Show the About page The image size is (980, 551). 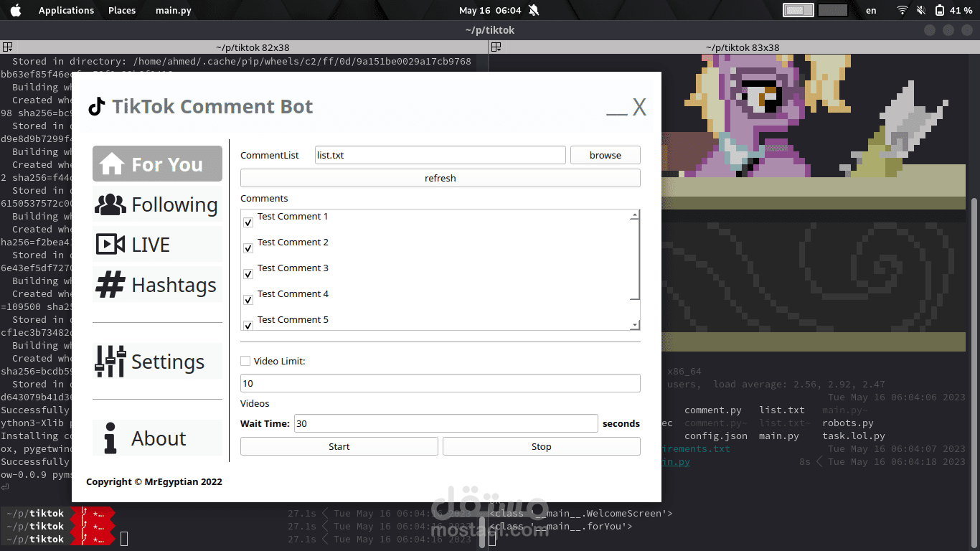[157, 438]
